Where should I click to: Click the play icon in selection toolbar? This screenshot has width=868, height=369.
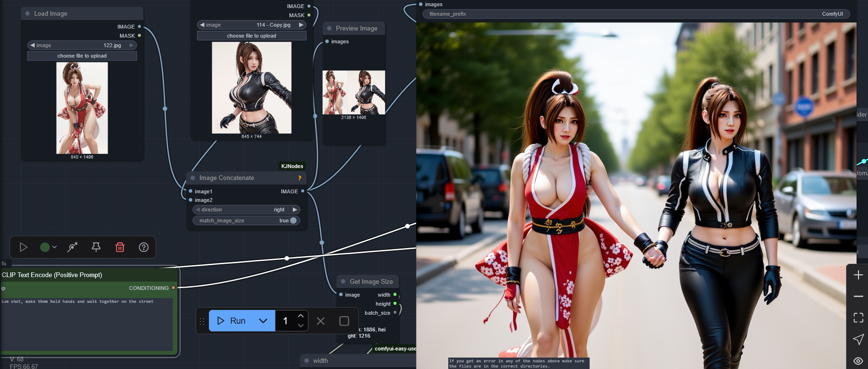23,247
